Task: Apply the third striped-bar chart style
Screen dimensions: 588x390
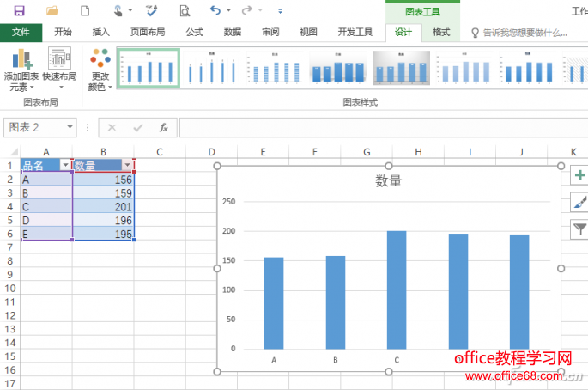Action: coord(275,68)
